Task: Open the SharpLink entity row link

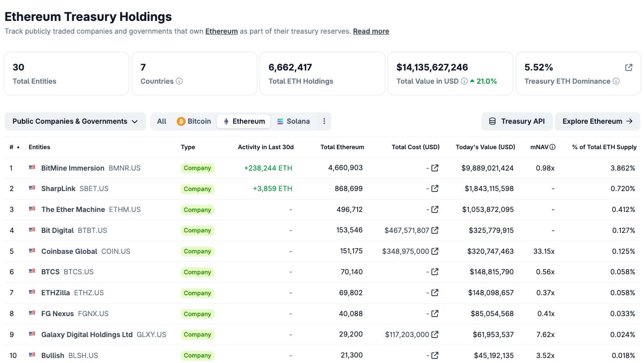Action: 58,189
